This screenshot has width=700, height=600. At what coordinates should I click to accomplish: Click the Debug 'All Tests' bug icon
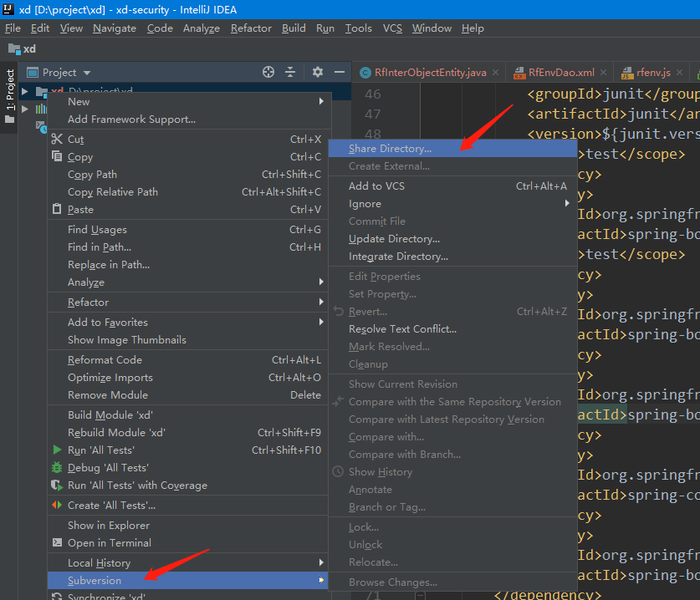[57, 467]
